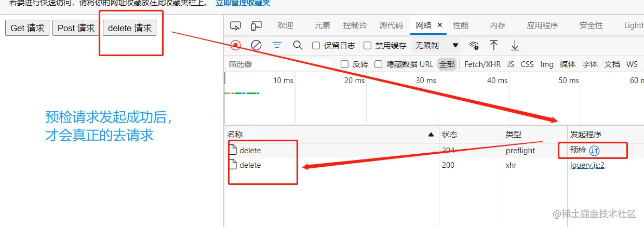Open the 安全性 tab
This screenshot has height=227, width=644.
click(x=591, y=25)
